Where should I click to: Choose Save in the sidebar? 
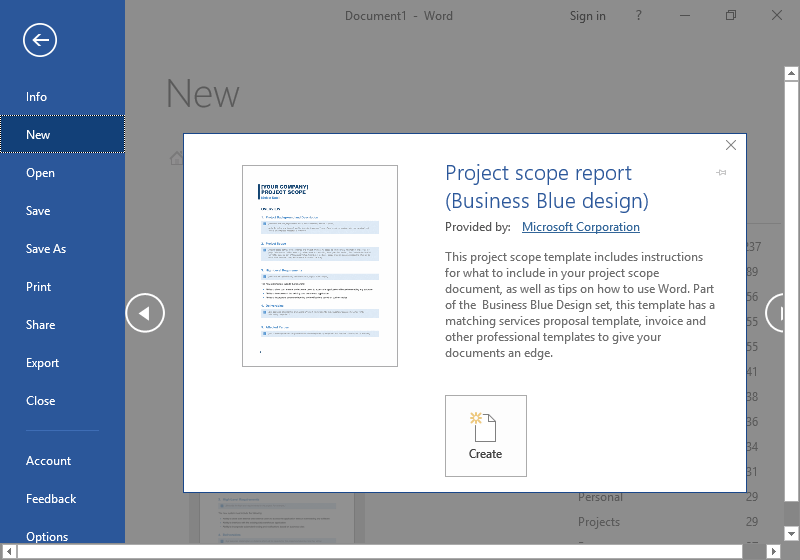(62, 211)
